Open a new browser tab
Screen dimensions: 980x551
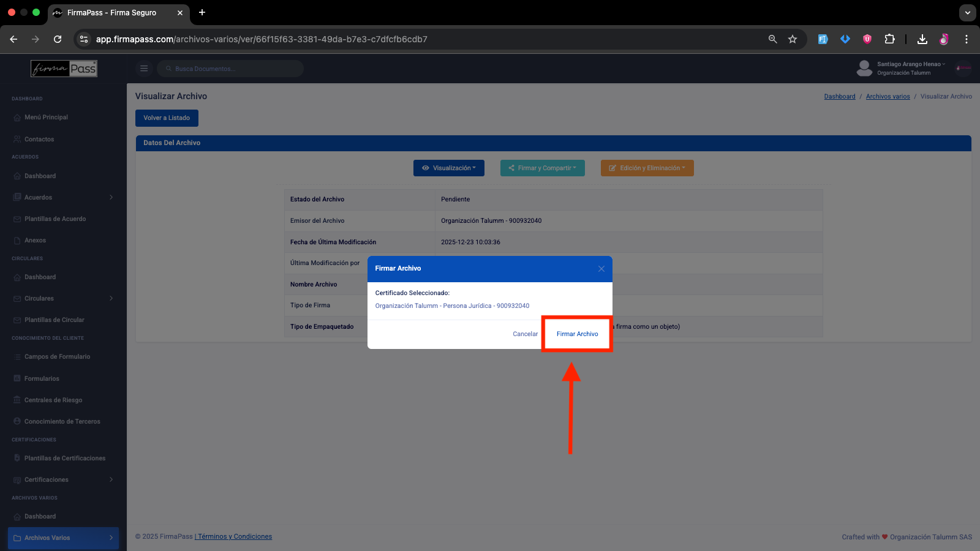202,12
